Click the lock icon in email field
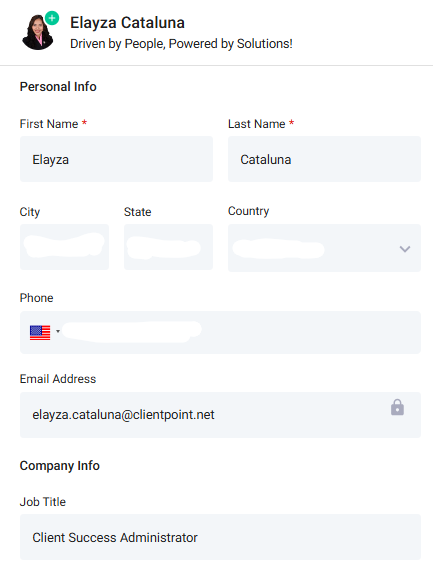This screenshot has height=572, width=433. (x=397, y=407)
